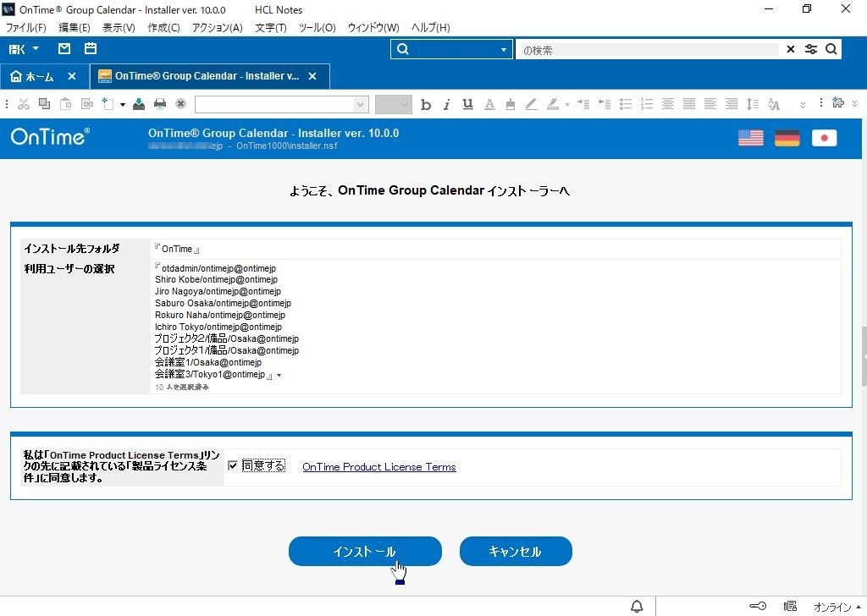Open the font name dropdown
The width and height of the screenshot is (867, 616).
(x=360, y=104)
